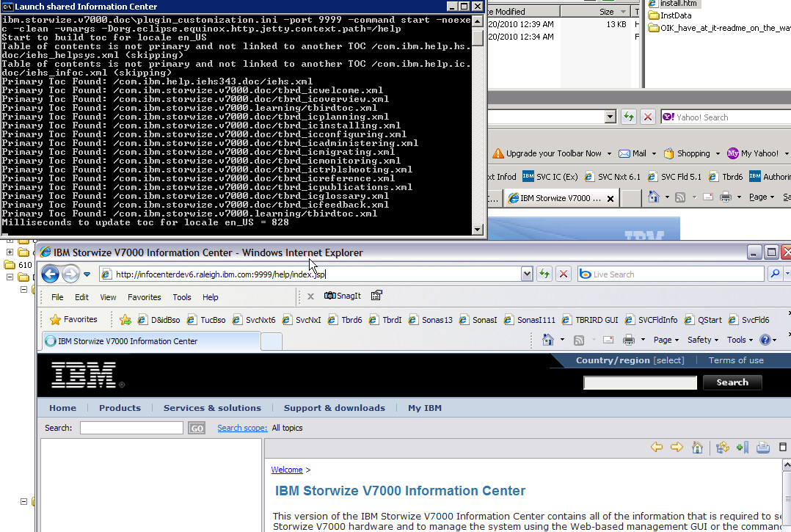Click the blue Help question mark icon
Image resolution: width=791 pixels, height=532 pixels.
765,340
